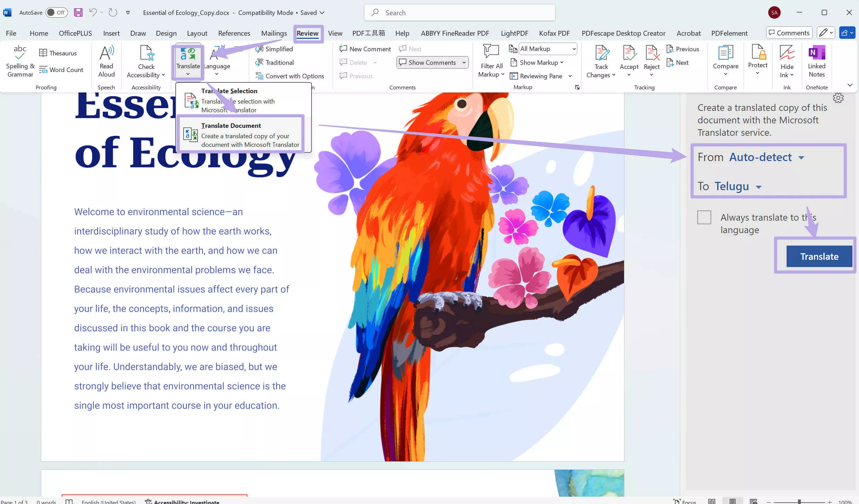Run Check Accessibility
Image resolution: width=859 pixels, height=504 pixels.
tap(146, 61)
